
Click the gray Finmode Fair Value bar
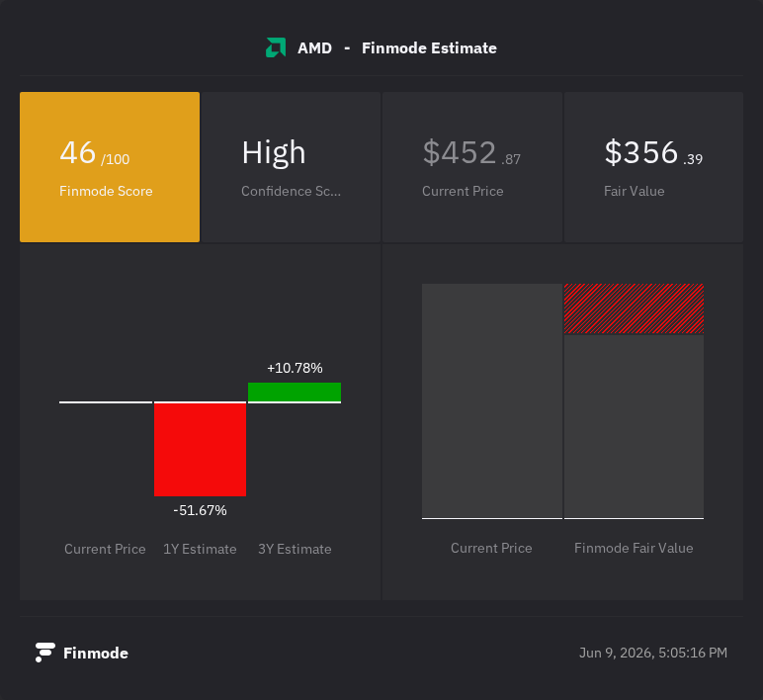[635, 426]
